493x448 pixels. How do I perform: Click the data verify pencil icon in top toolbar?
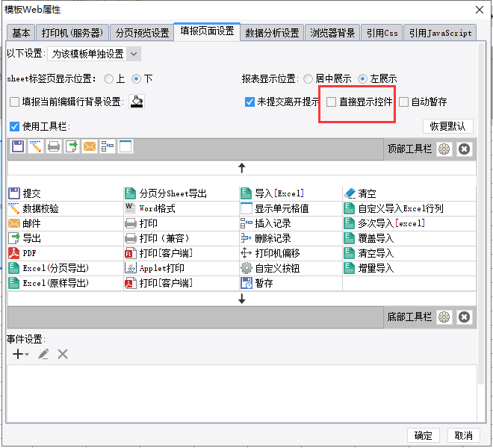[36, 146]
